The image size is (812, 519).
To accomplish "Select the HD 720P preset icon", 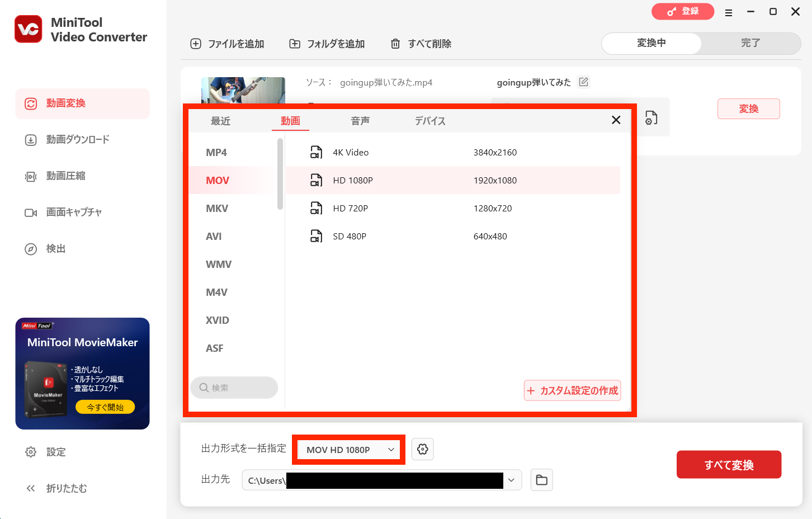I will [317, 208].
